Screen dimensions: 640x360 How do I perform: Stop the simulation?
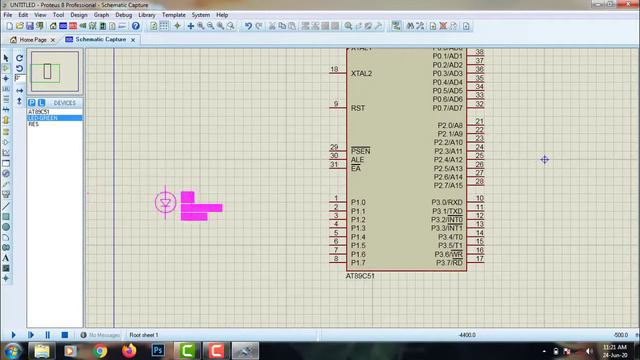coord(64,335)
